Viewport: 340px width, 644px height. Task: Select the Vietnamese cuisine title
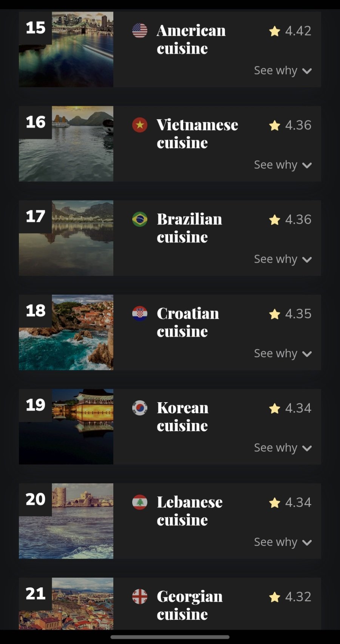point(197,134)
